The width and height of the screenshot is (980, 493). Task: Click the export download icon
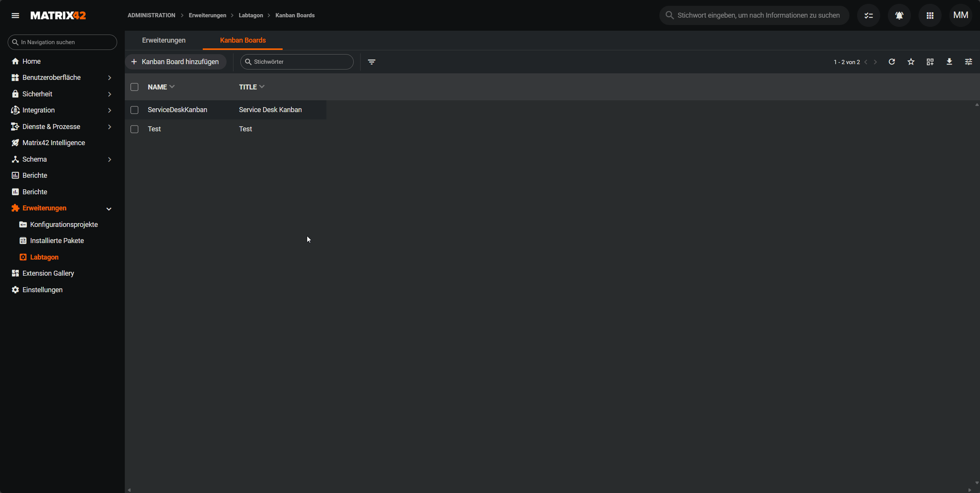pos(949,62)
